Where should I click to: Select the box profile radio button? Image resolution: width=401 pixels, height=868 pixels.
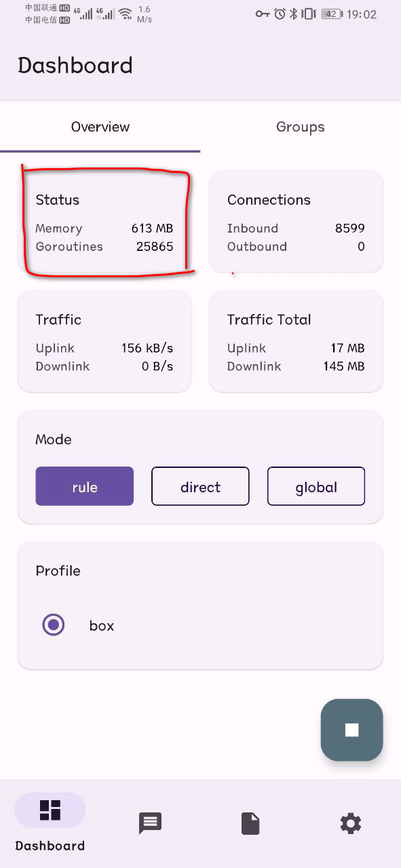point(54,625)
